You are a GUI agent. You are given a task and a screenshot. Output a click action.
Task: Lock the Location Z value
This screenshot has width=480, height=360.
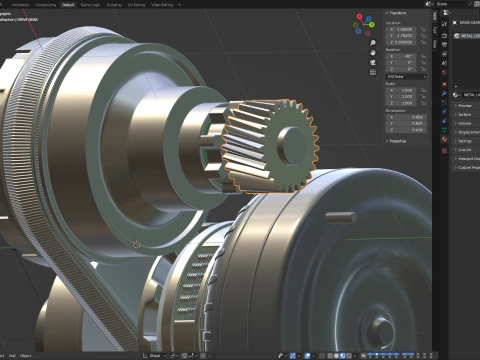[423, 42]
